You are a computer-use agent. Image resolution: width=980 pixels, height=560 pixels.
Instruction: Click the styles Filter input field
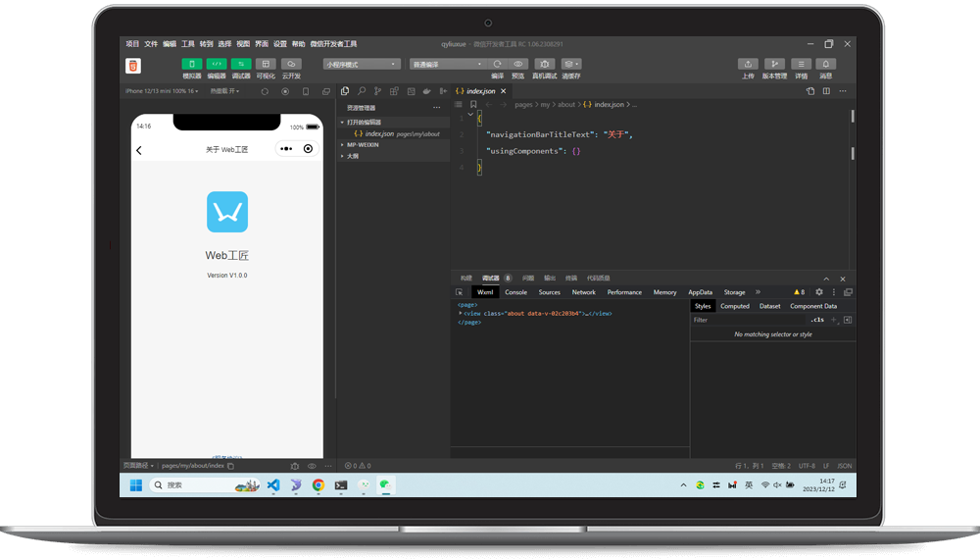(x=750, y=320)
